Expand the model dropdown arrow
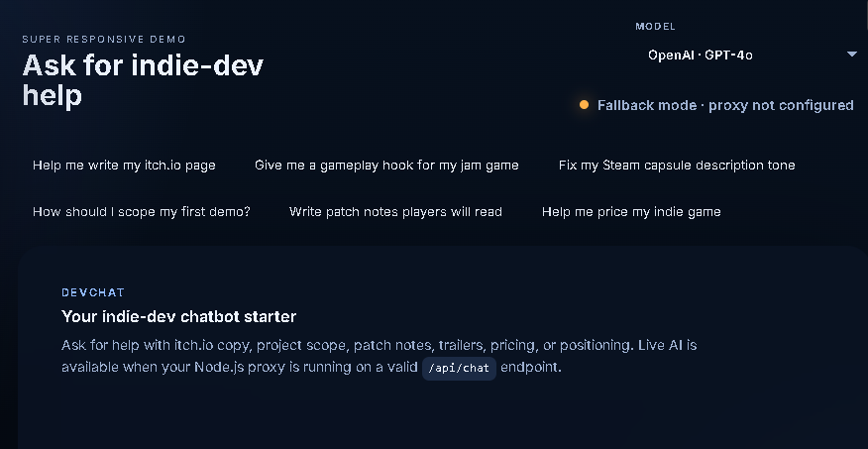This screenshot has height=449, width=868. (851, 55)
